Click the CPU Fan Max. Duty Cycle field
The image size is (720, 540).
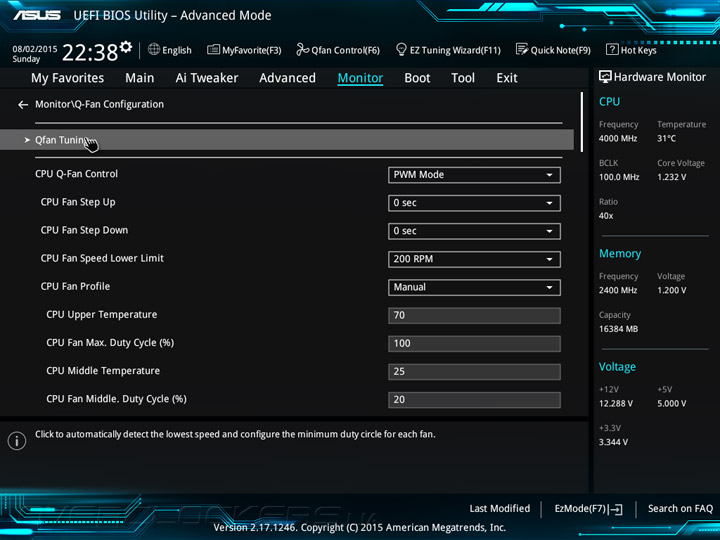point(474,343)
